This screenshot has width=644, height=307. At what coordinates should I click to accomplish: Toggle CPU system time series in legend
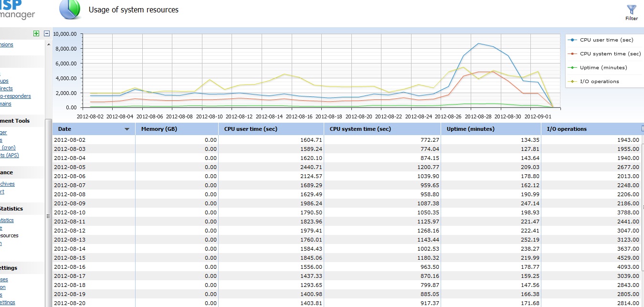pos(606,54)
